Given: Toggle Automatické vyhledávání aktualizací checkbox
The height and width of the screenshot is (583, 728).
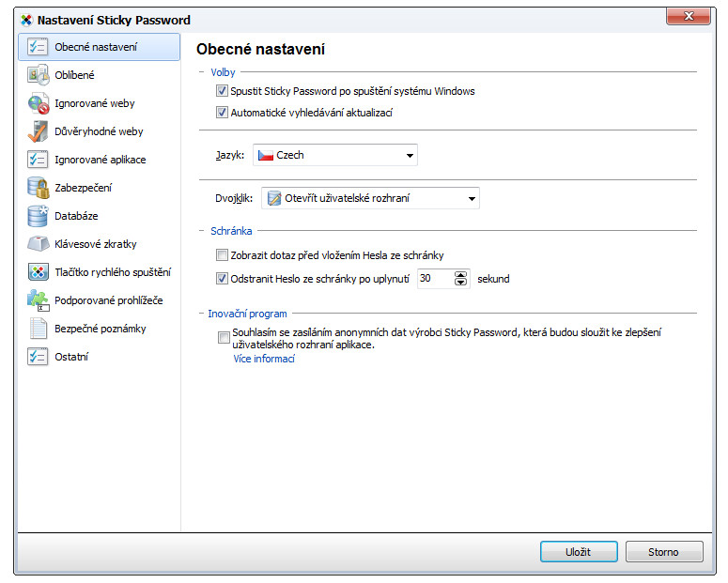Looking at the screenshot, I should pyautogui.click(x=222, y=113).
